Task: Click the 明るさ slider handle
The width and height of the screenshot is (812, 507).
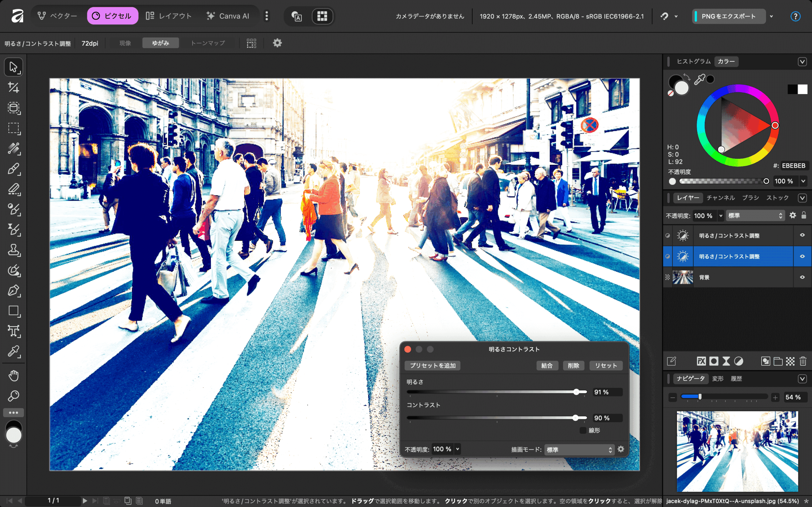Action: point(576,392)
